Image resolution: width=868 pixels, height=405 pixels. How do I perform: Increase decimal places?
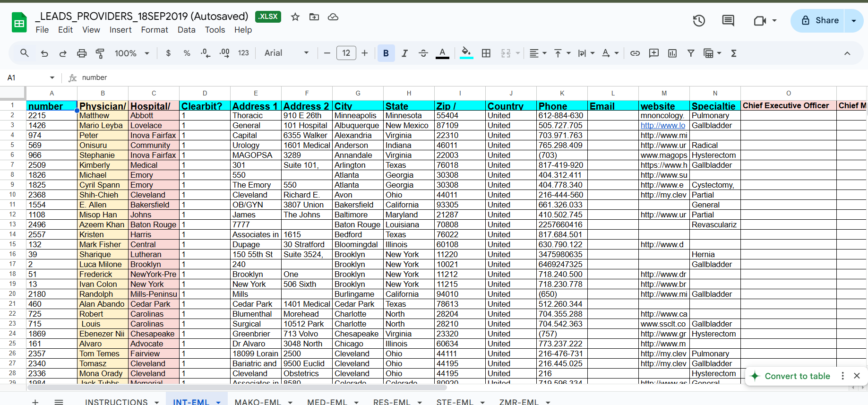pyautogui.click(x=224, y=53)
